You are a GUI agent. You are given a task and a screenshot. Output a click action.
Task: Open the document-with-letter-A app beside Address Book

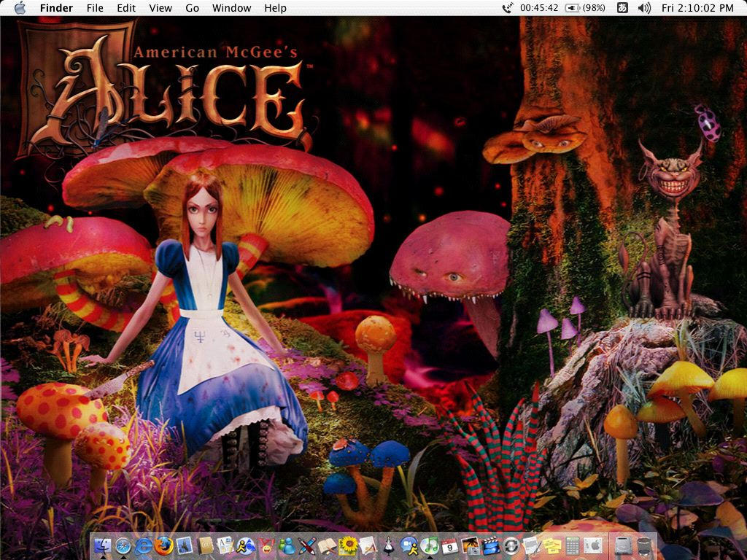(225, 545)
